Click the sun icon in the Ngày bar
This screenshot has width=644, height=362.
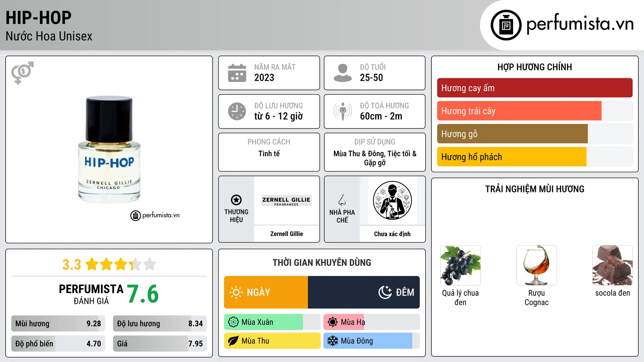pyautogui.click(x=236, y=292)
